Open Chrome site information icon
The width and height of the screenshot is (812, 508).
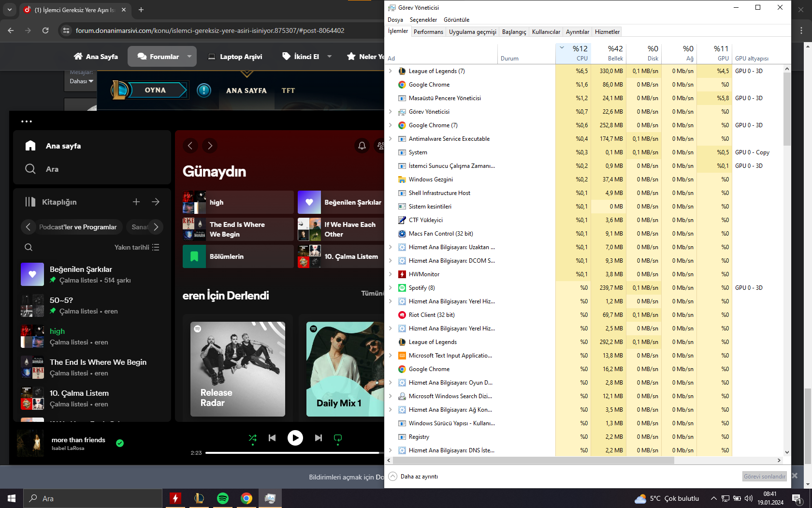point(66,30)
